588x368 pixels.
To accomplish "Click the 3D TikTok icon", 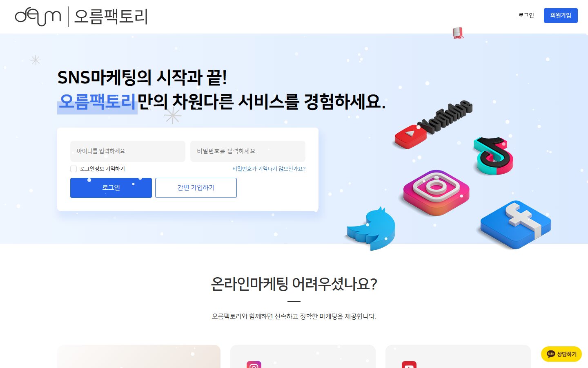I will pos(493,156).
